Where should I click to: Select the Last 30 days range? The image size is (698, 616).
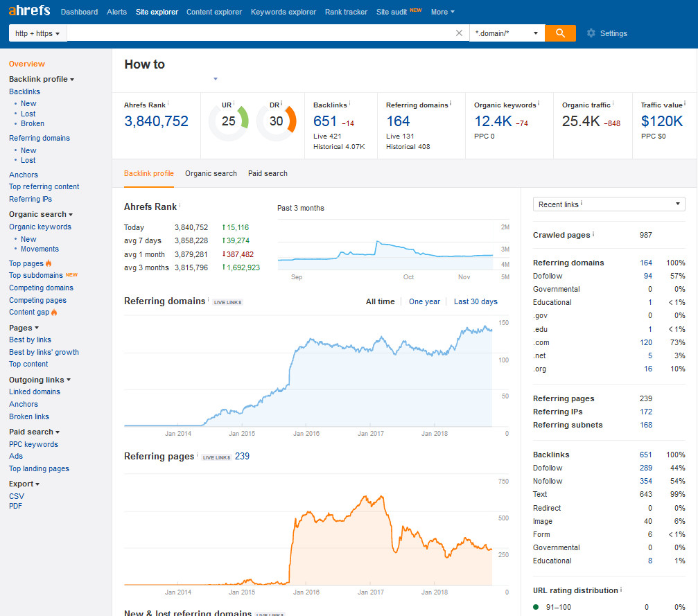point(475,301)
